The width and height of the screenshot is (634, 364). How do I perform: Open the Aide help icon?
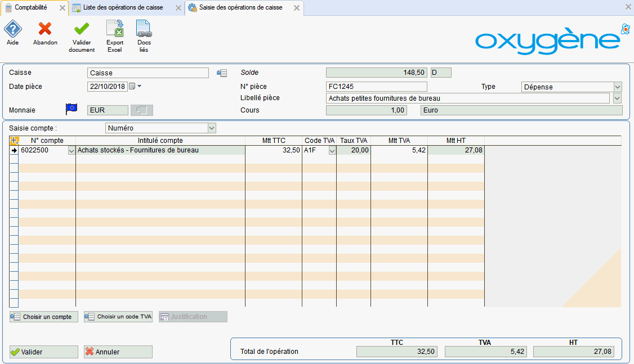[x=12, y=30]
